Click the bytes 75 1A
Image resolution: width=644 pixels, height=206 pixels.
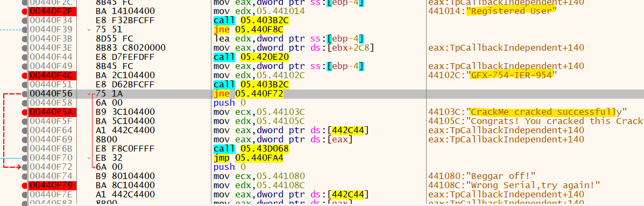click(109, 93)
